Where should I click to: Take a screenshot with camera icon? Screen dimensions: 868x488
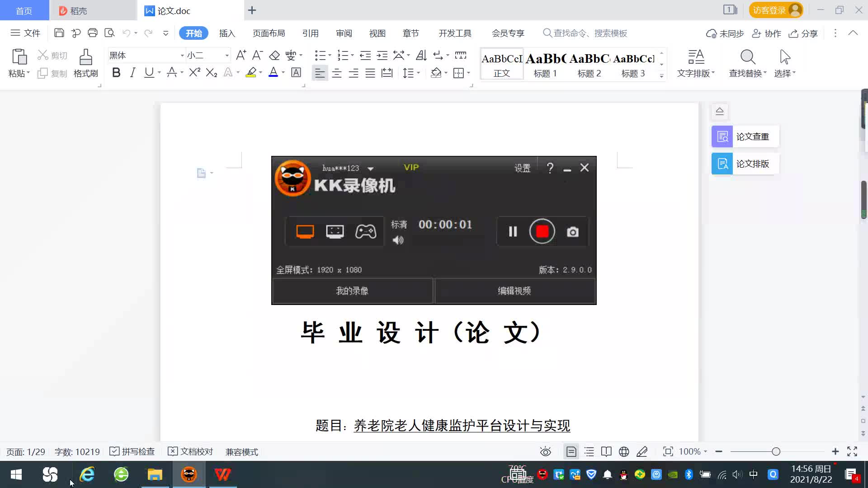click(x=572, y=232)
